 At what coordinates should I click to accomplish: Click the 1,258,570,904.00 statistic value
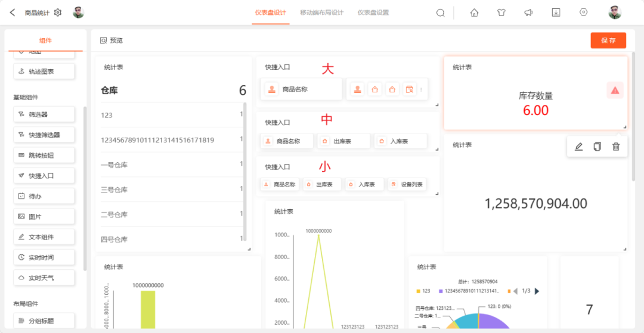(536, 203)
